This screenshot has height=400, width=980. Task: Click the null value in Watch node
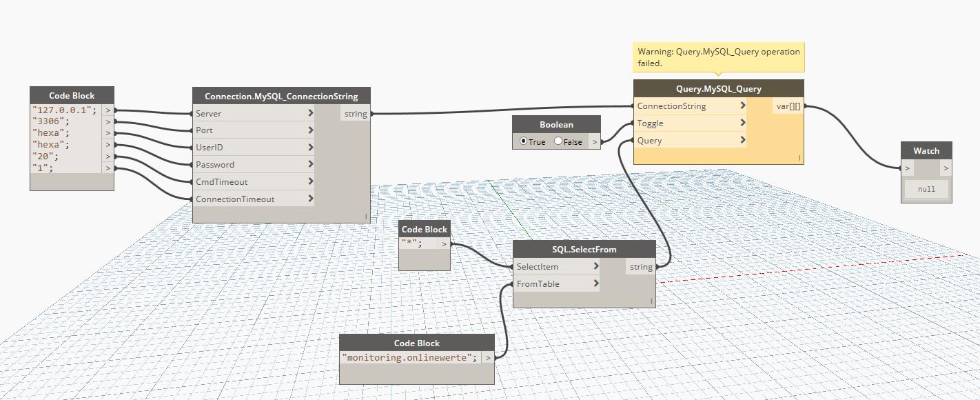pos(926,189)
